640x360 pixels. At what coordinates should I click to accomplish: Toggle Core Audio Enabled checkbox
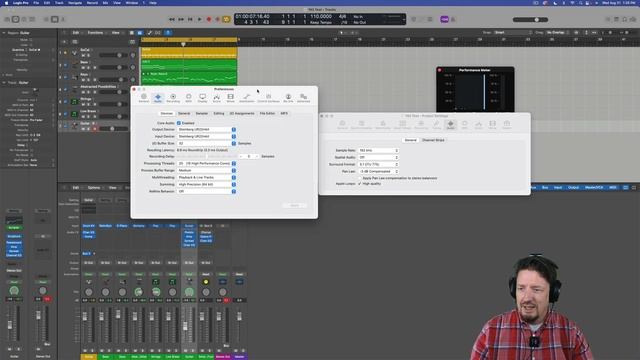[179, 123]
